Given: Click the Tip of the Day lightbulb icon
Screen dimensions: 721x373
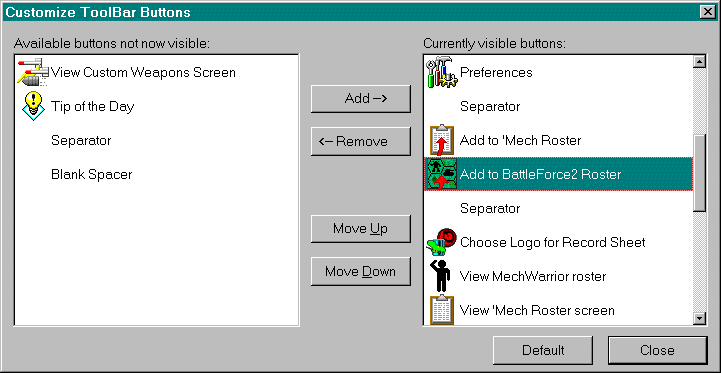Looking at the screenshot, I should [x=34, y=106].
